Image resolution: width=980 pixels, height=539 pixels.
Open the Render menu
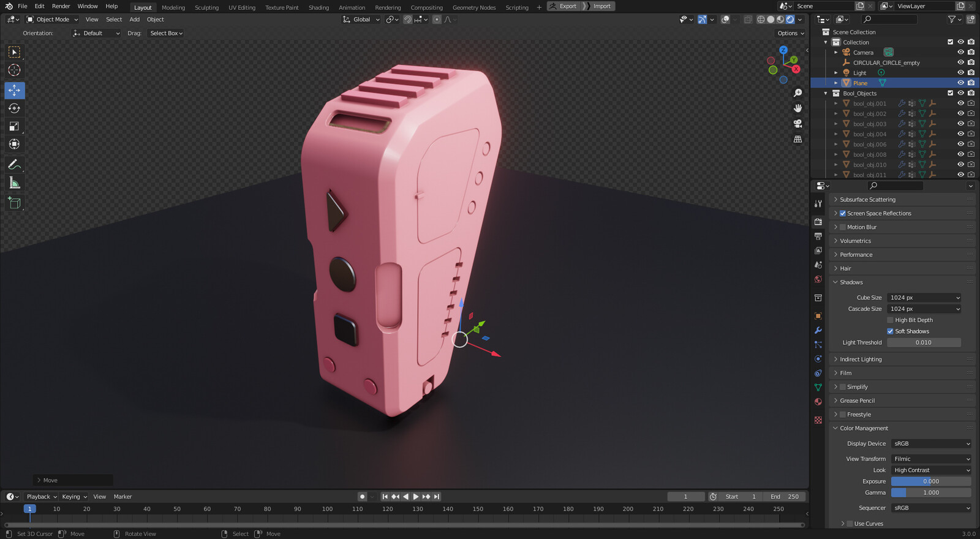[x=61, y=6]
